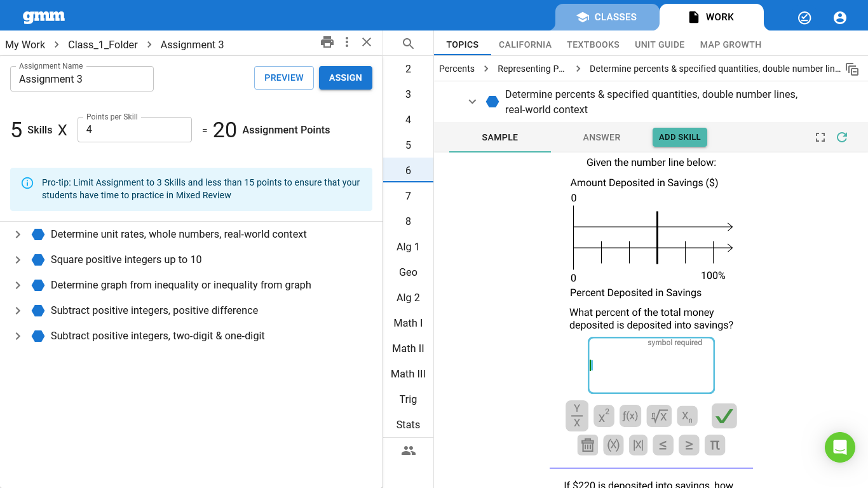Insert a radical with the root key
868x488 pixels.
(659, 416)
